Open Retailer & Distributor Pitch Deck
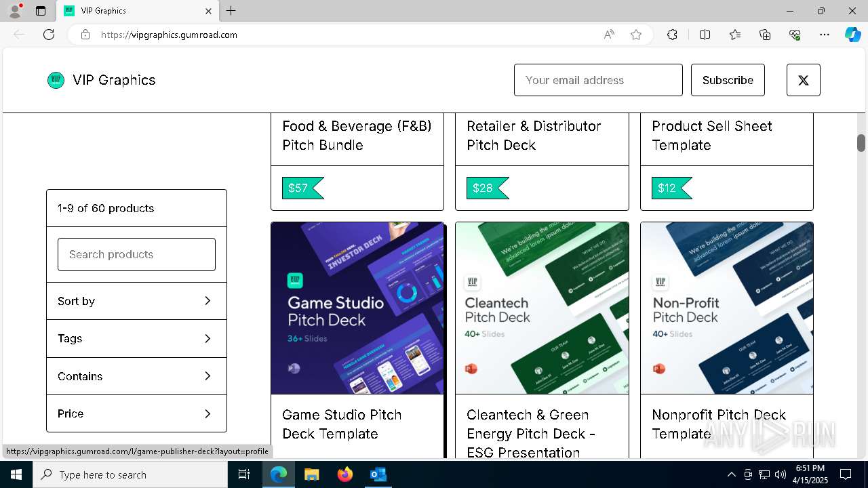The height and width of the screenshot is (488, 868). 534,136
